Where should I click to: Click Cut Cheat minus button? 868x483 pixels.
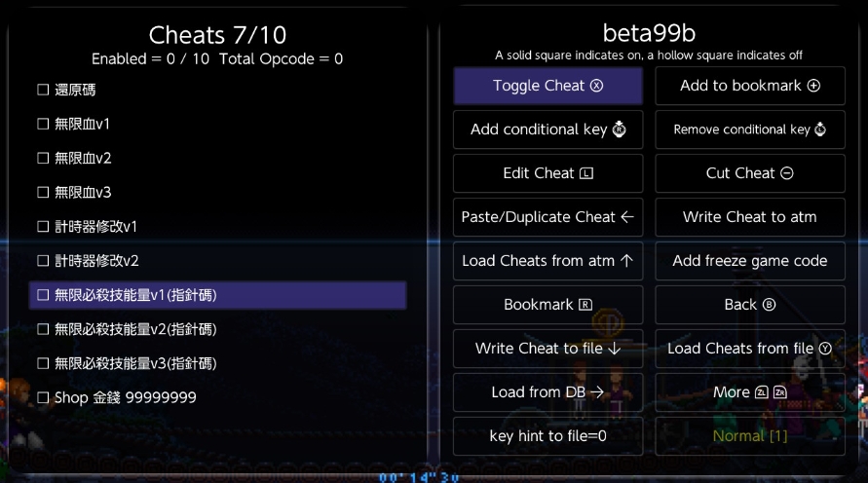(x=749, y=173)
